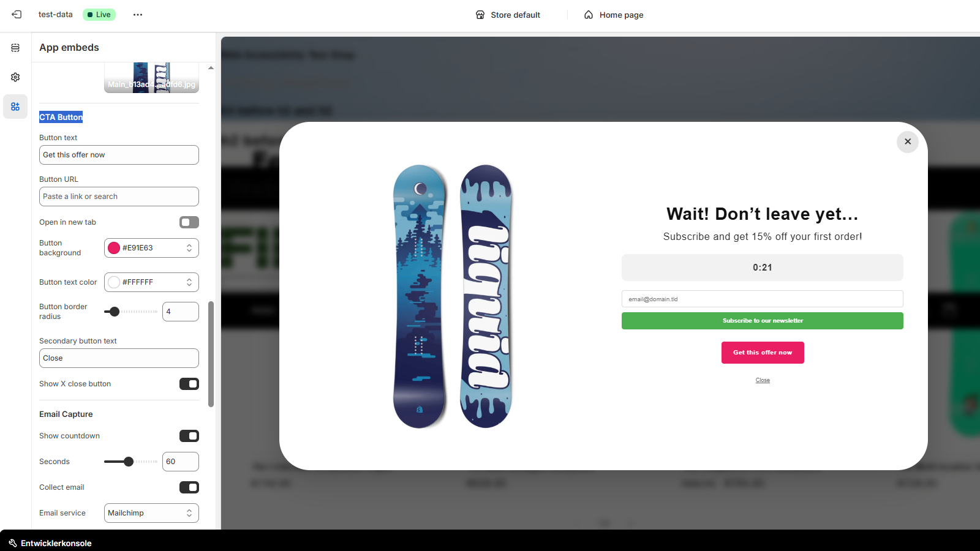The image size is (980, 551).
Task: Click the Home page house icon
Action: point(589,15)
